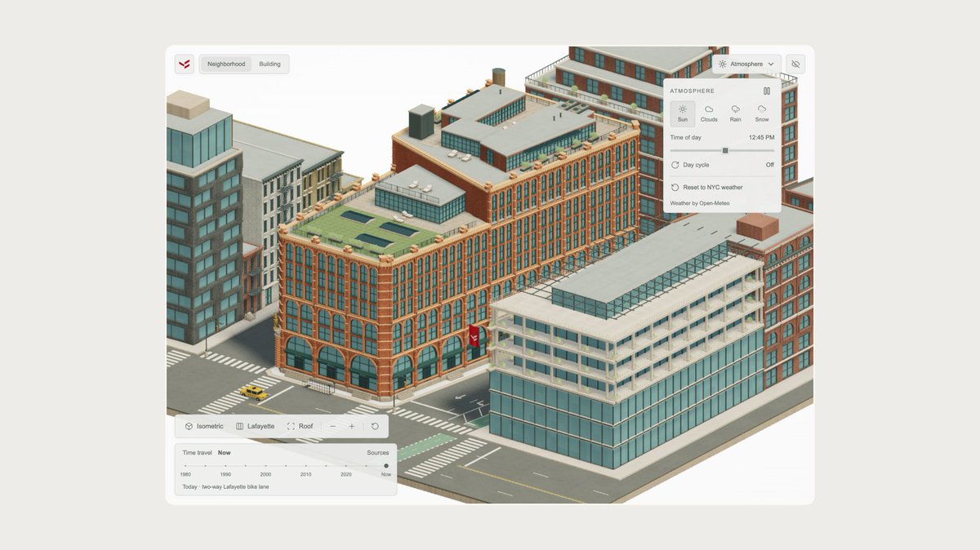Click 'Today · two-way Lafayette bike lane' caption
The width and height of the screenshot is (980, 550).
pos(225,486)
